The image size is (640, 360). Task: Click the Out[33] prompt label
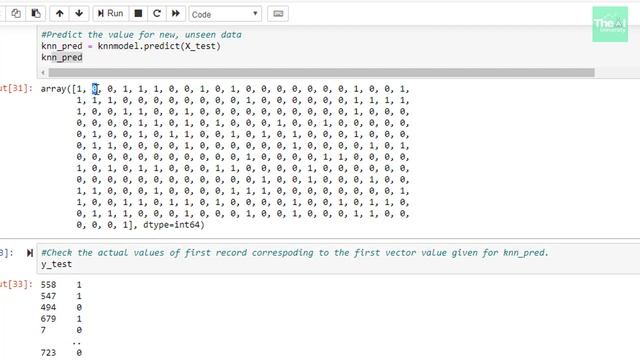tap(16, 284)
